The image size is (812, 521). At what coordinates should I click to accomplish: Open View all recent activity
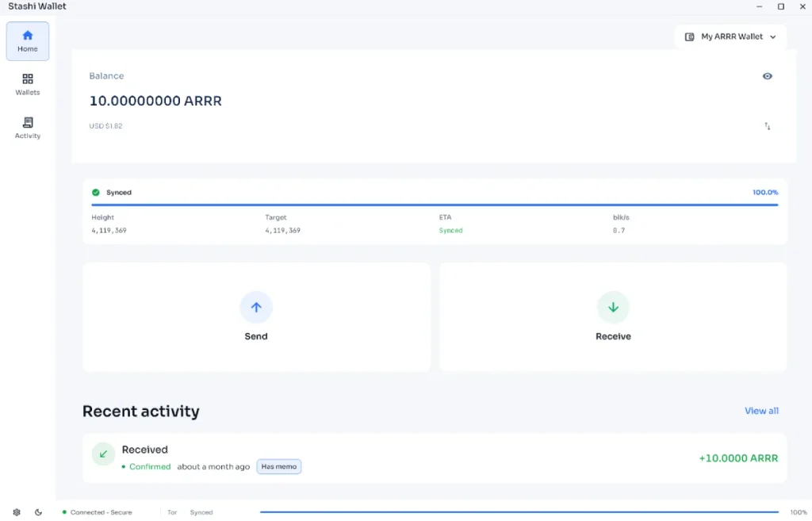click(x=761, y=411)
